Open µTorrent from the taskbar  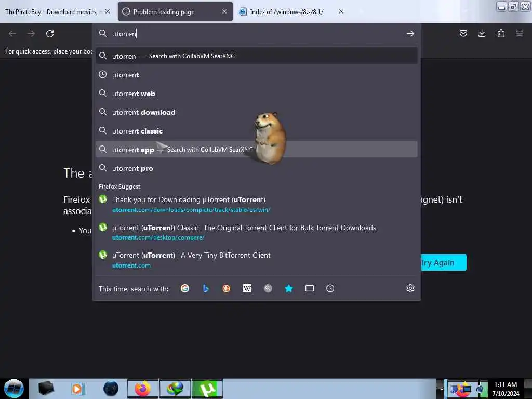click(x=207, y=389)
